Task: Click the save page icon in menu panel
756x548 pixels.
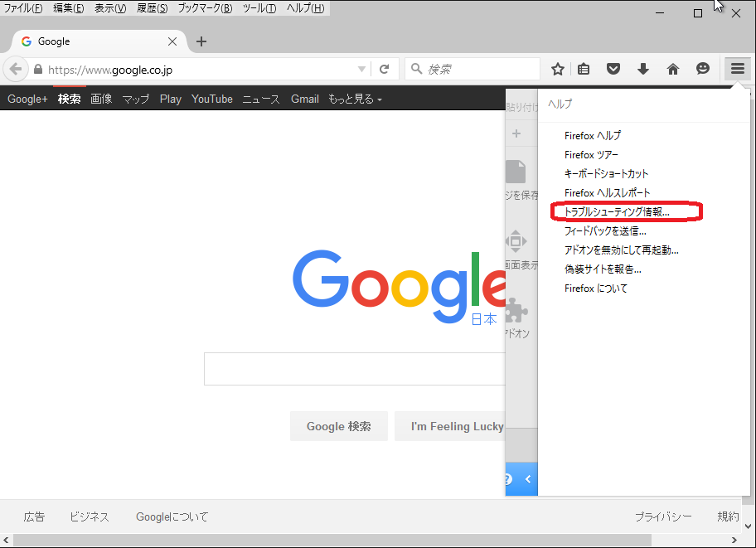Action: (516, 172)
